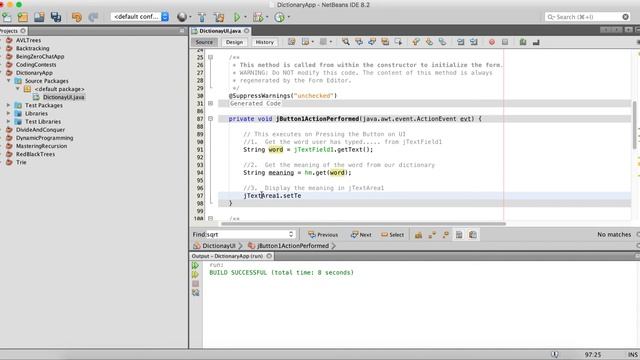Image resolution: width=640 pixels, height=360 pixels.
Task: Click the New File icon
Action: pyautogui.click(x=7, y=17)
